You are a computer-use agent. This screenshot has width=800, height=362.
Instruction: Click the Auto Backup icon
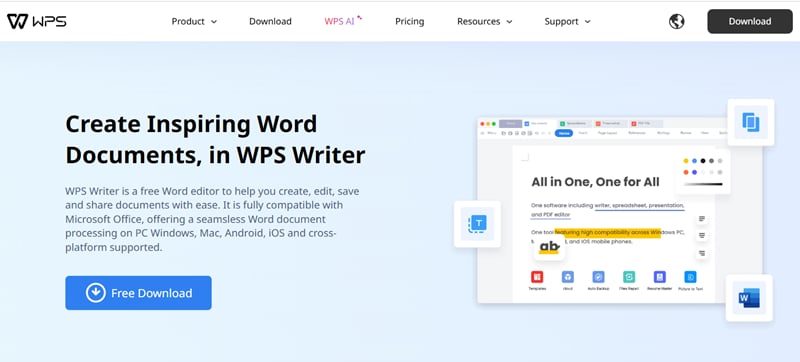598,277
